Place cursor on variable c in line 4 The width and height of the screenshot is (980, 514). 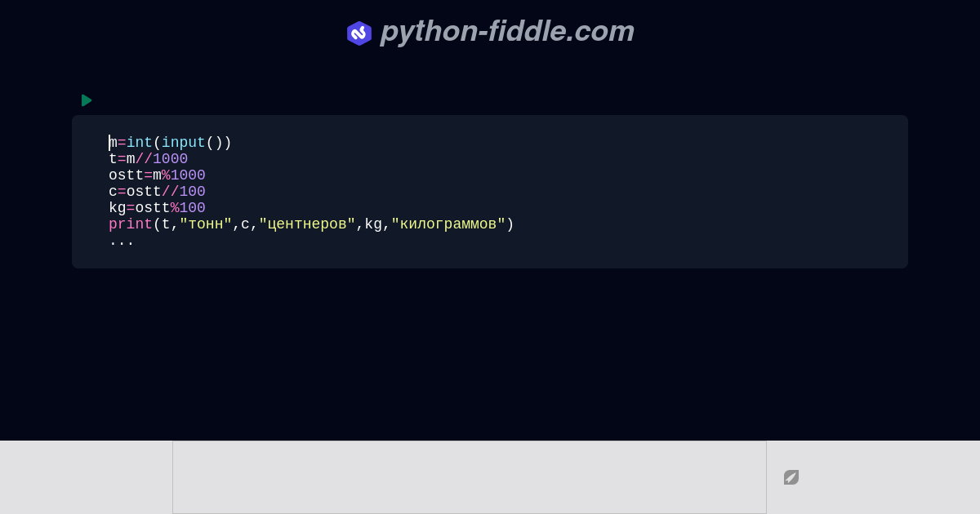click(112, 192)
